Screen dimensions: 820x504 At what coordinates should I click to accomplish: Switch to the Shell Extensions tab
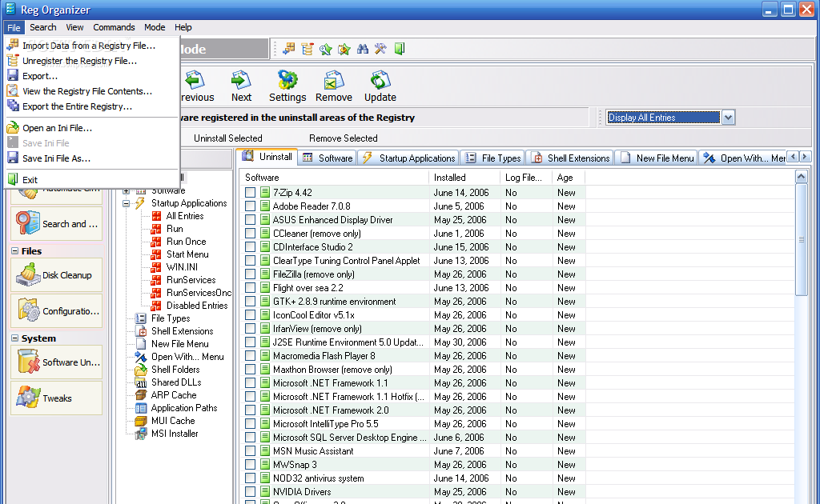tap(570, 158)
